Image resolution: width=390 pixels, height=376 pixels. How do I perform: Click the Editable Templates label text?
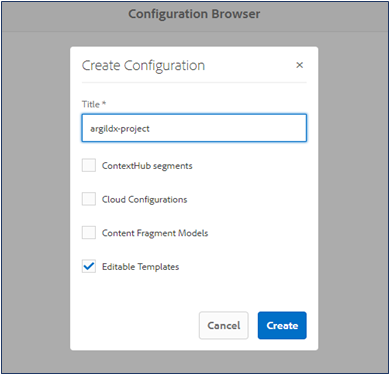tap(140, 267)
